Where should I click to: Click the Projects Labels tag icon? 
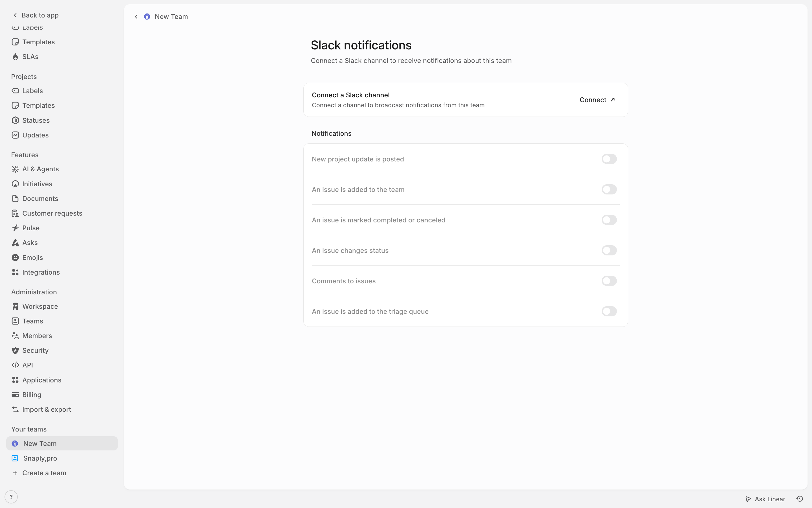tap(15, 91)
